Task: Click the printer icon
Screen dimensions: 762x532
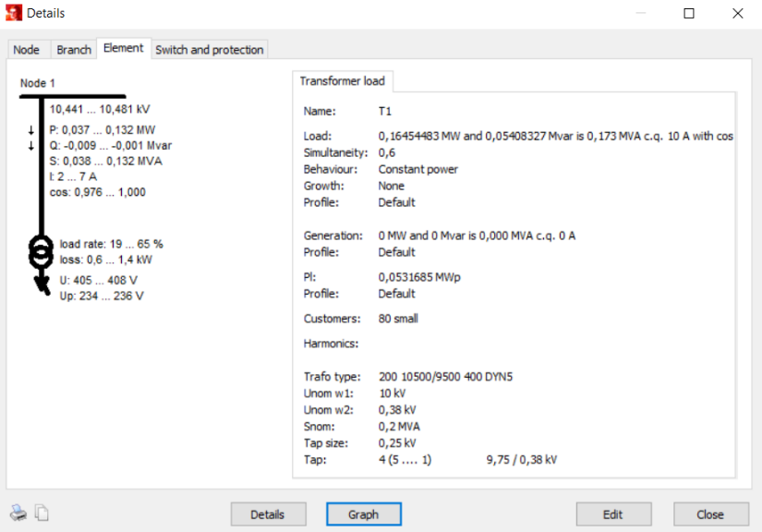Action: click(18, 513)
